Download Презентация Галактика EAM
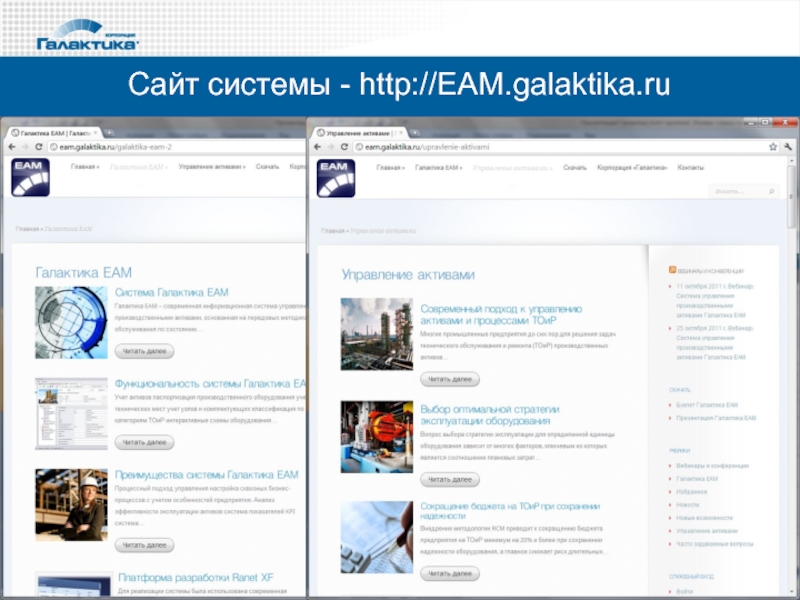 (716, 418)
